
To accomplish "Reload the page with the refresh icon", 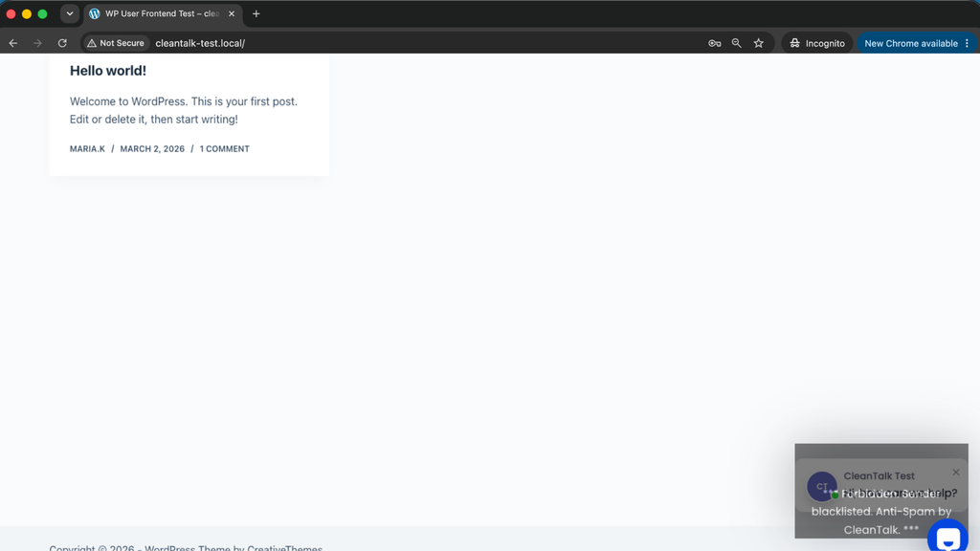I will [62, 43].
